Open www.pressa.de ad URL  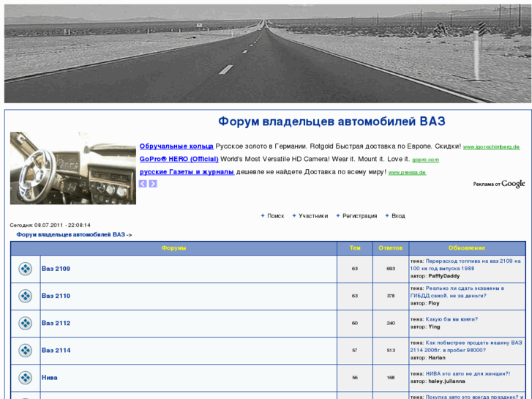coord(407,173)
